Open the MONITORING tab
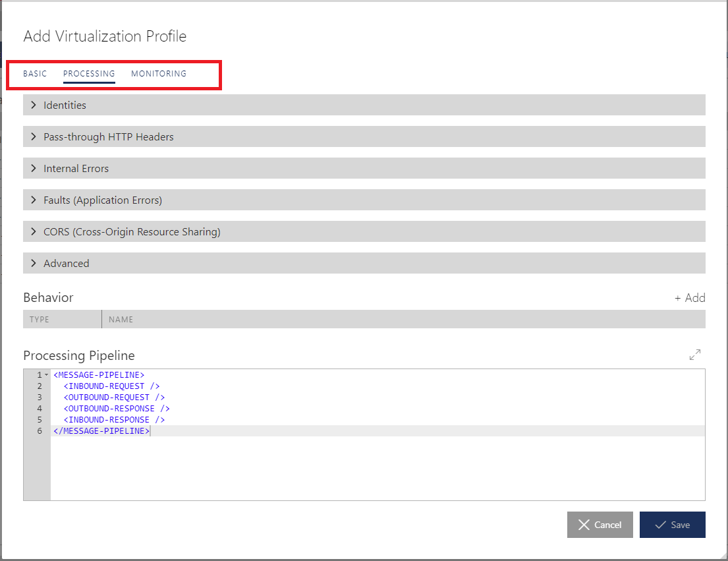The height and width of the screenshot is (561, 728). 158,74
